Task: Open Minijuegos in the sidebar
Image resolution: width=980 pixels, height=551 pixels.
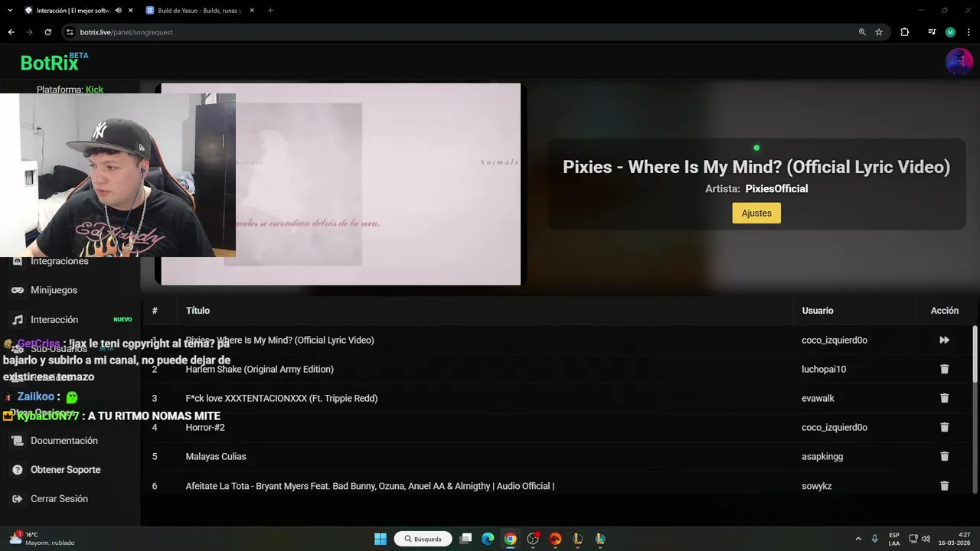Action: tap(54, 290)
